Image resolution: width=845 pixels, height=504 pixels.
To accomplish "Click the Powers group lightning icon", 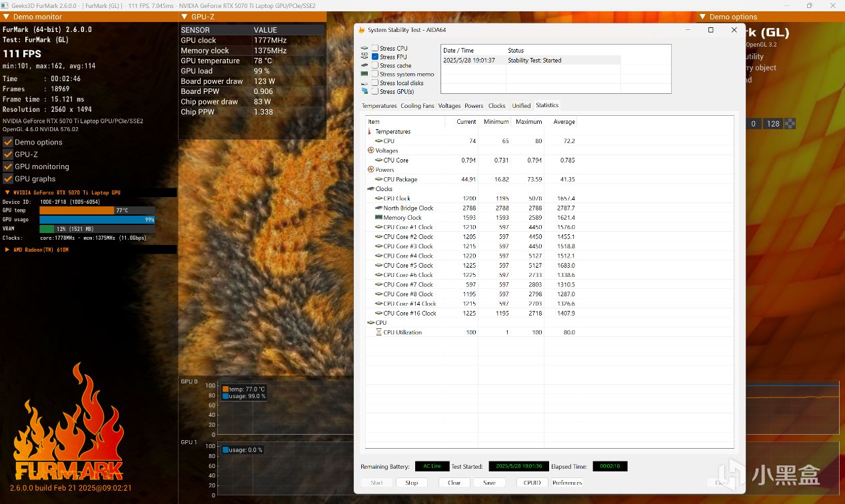I will tap(371, 170).
